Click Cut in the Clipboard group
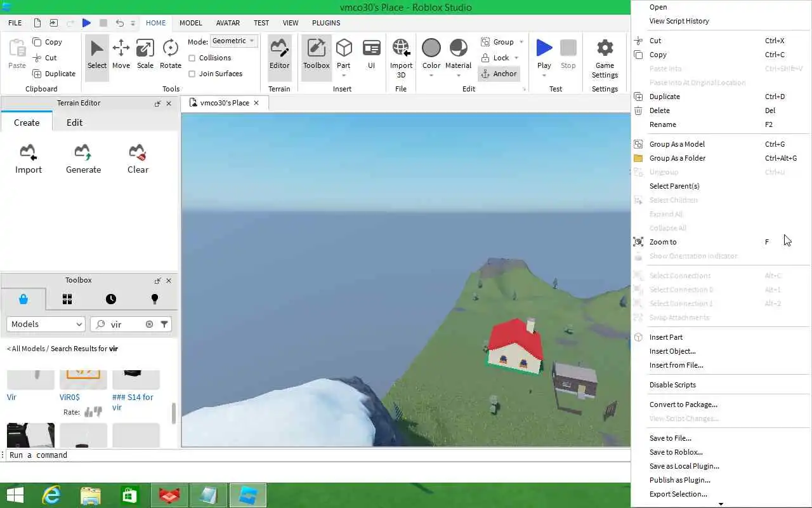The height and width of the screenshot is (508, 812). [45, 58]
